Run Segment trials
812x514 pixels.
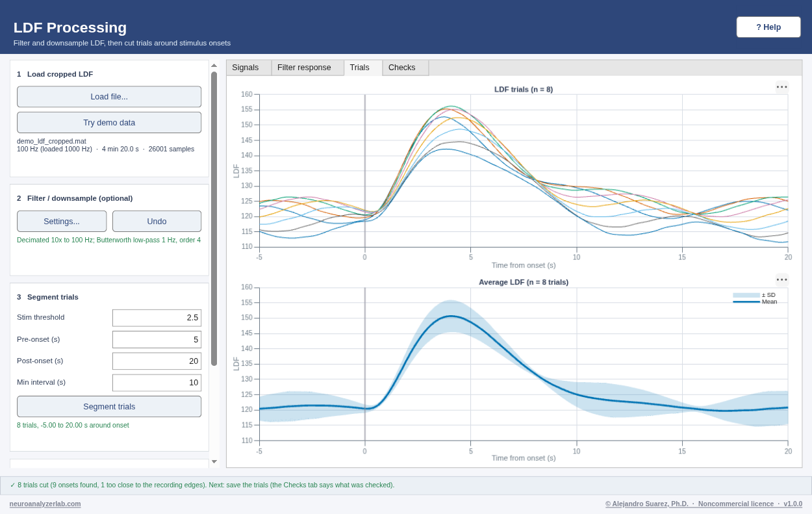point(109,407)
